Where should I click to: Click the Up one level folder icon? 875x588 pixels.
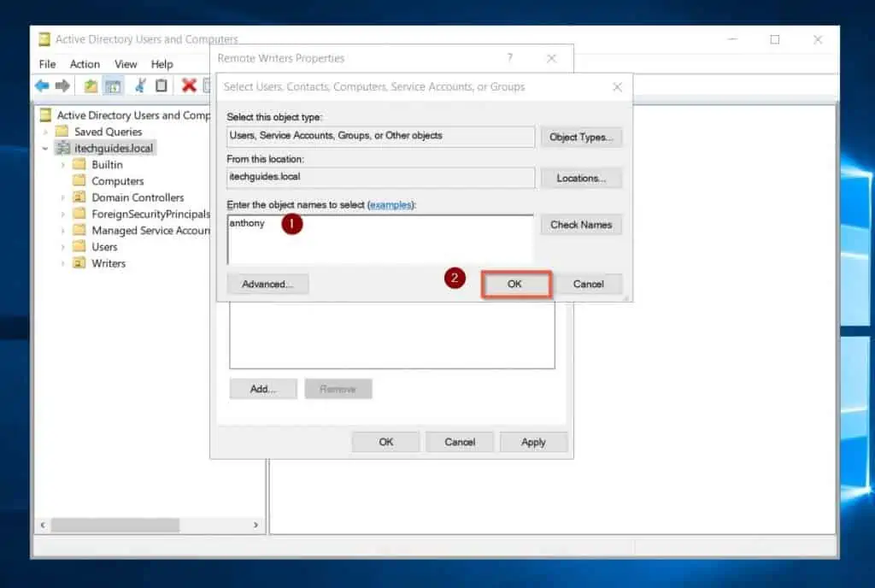coord(91,86)
